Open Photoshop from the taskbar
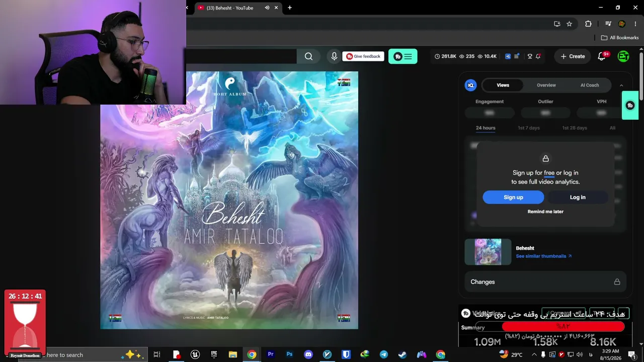This screenshot has width=644, height=362. pos(289,354)
